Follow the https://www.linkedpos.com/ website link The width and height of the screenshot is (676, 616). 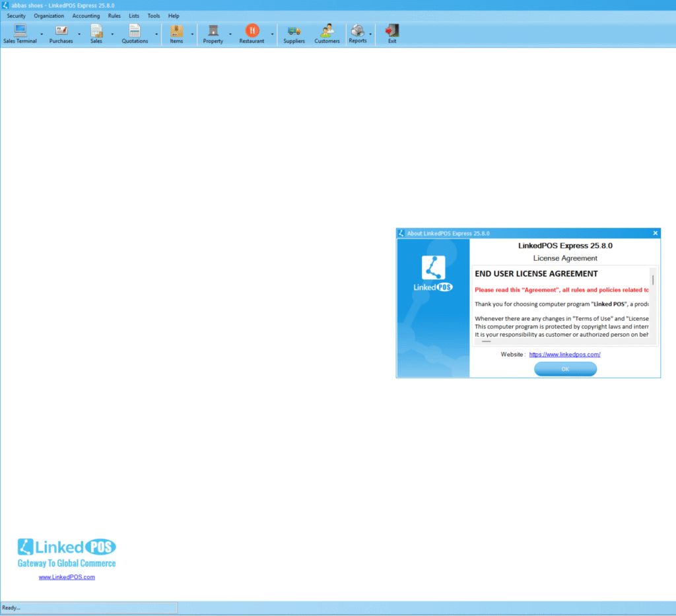click(564, 355)
